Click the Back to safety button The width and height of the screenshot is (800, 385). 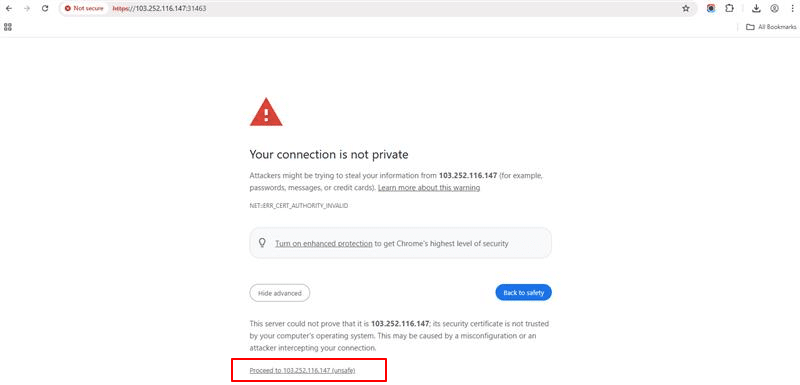pos(523,293)
